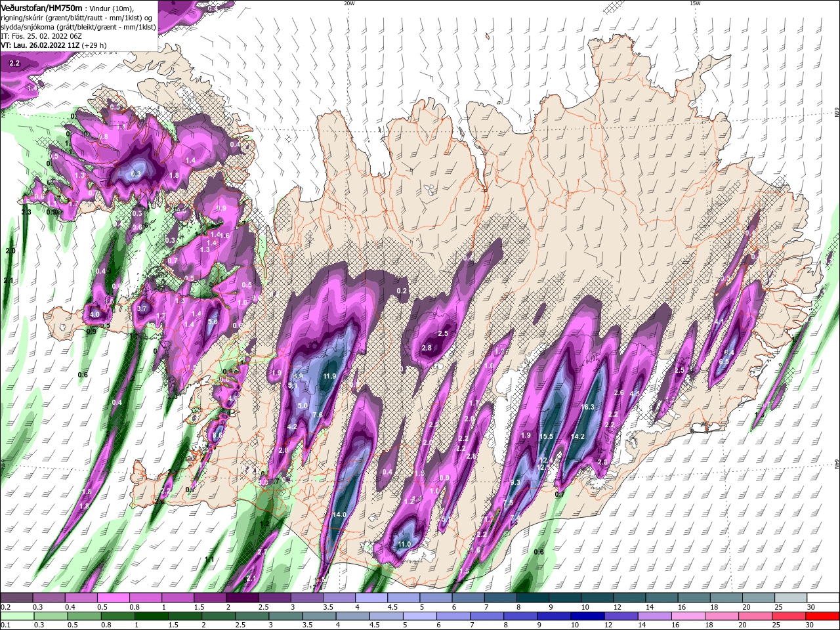Image resolution: width=840 pixels, height=630 pixels.
Task: Click the 11.0 precipitation value
Action: click(x=404, y=544)
